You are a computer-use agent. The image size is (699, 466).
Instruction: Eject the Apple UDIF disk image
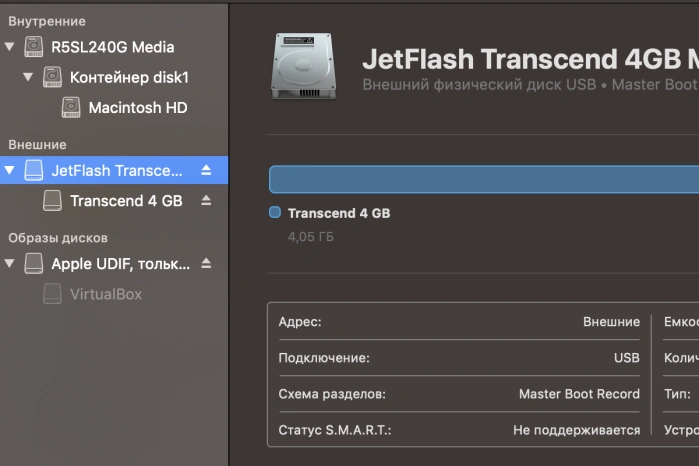pos(206,264)
